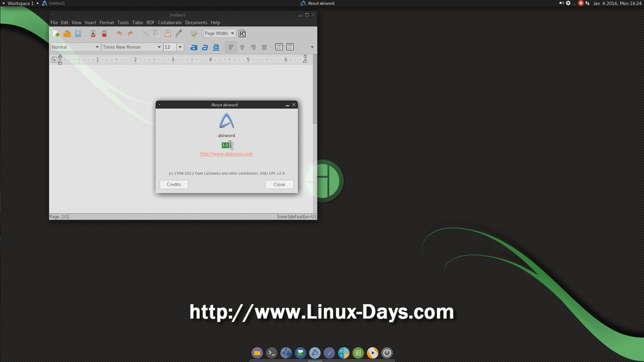Save the document with the blue download icon
Screen dimensions: 644x362
(78, 34)
